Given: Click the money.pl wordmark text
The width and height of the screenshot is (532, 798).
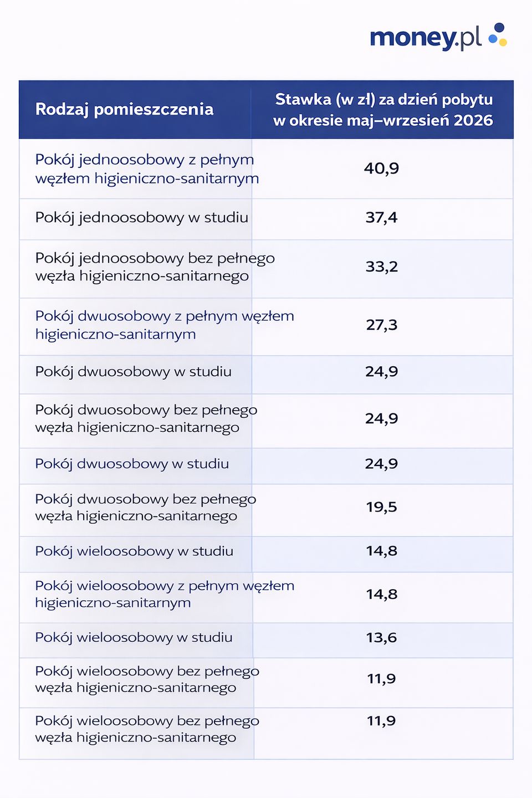Looking at the screenshot, I should click(x=425, y=38).
